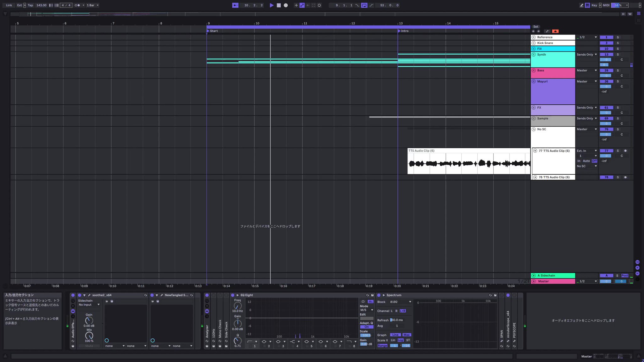
Task: Save the EQ Eight preset disk icon
Action: (372, 295)
